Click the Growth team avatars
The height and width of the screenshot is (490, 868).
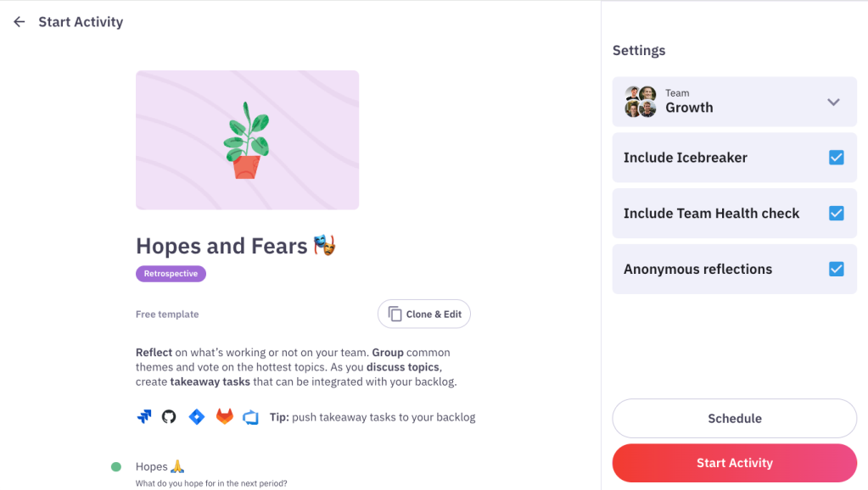[x=641, y=102]
